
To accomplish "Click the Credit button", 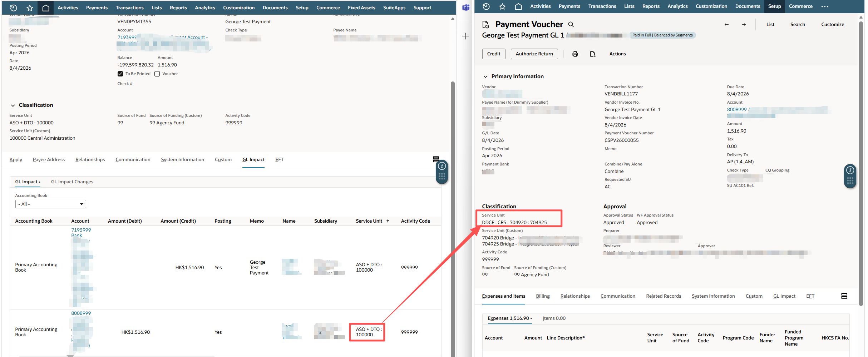I will [x=494, y=54].
